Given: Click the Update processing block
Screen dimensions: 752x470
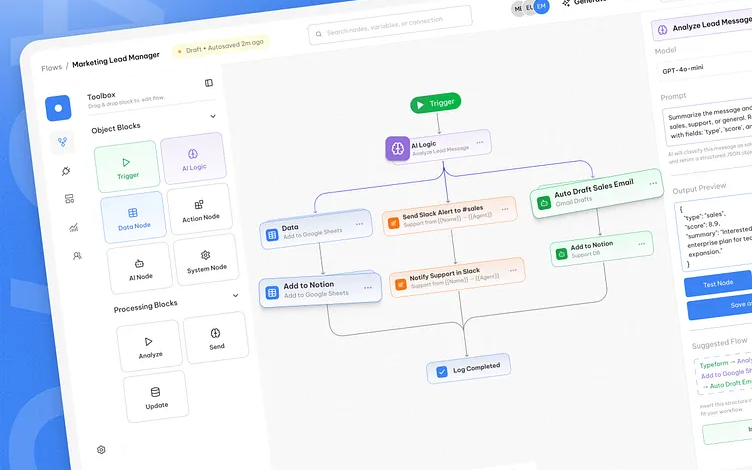Looking at the screenshot, I should point(156,397).
